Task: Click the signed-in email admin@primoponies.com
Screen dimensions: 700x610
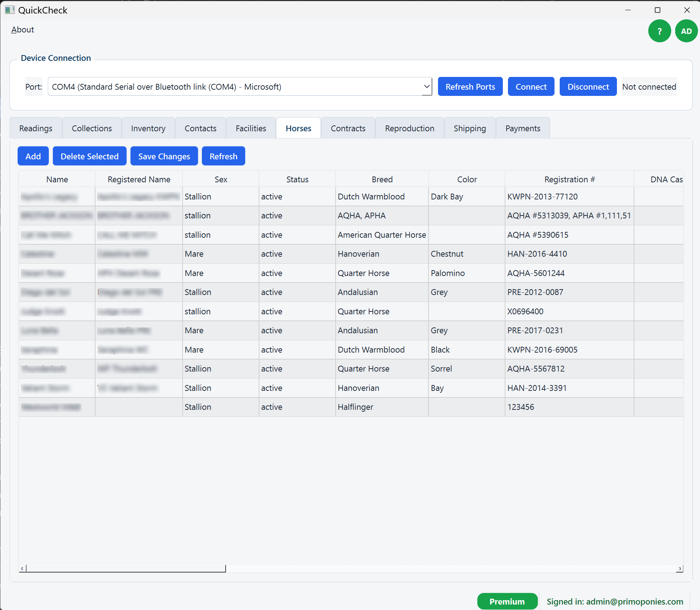Action: pyautogui.click(x=634, y=602)
